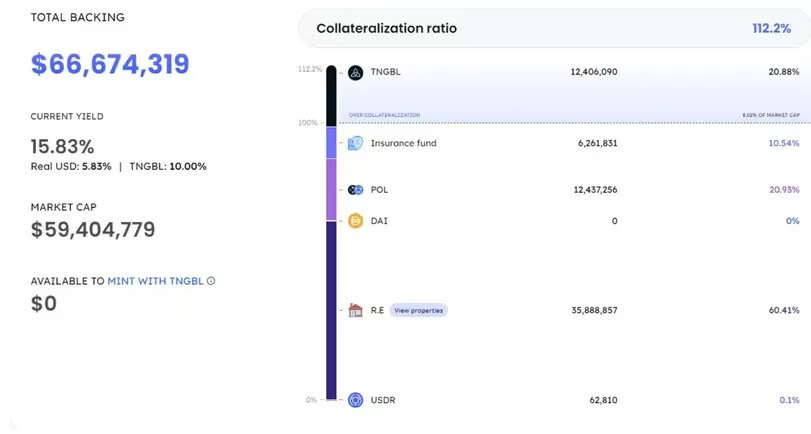Click the 20.93% POL percentage
Screen dimensions: 811x434
(x=784, y=190)
